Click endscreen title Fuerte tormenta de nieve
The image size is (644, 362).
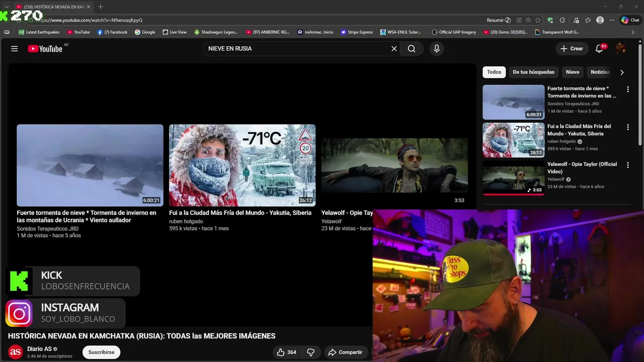click(87, 216)
